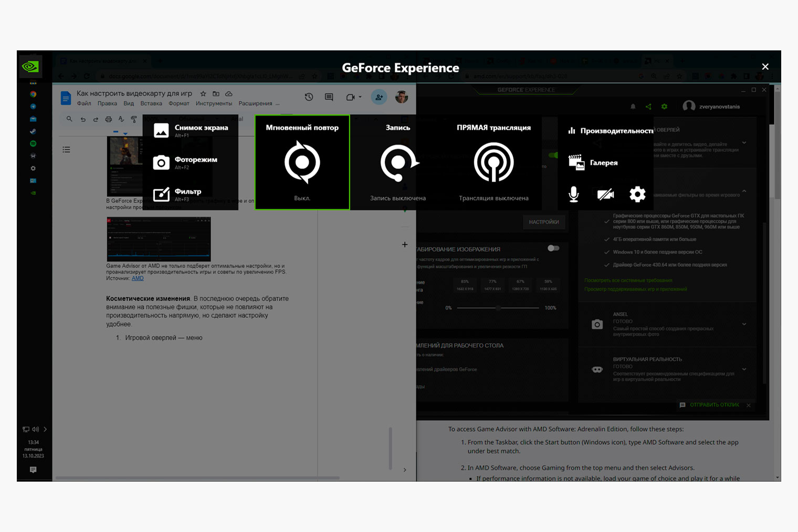Screen dimensions: 798x532
Task: Open link Посмотреть все системные требования
Action: [628, 280]
